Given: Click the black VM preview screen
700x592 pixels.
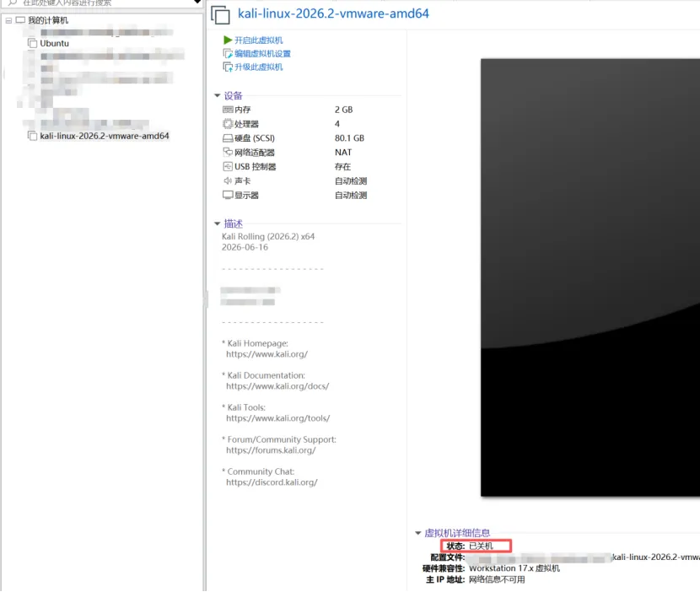Looking at the screenshot, I should [590, 277].
